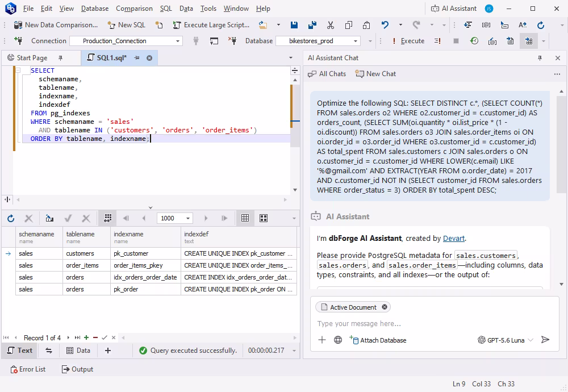568x392 pixels.
Task: Click the Text view tab
Action: (x=20, y=351)
